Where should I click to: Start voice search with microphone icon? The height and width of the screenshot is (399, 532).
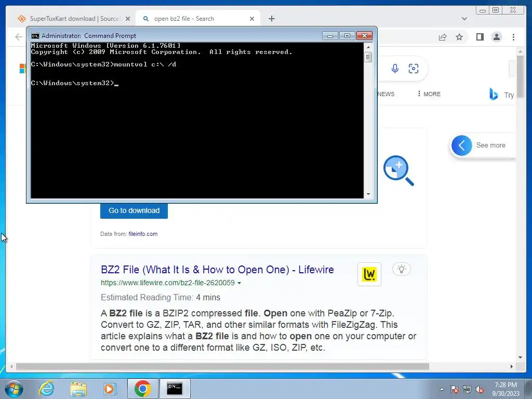tap(395, 69)
